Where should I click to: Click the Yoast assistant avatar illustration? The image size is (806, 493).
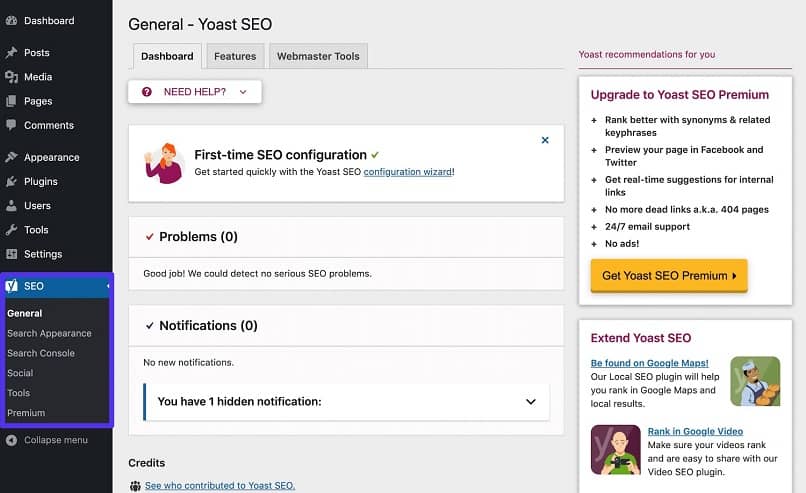pyautogui.click(x=164, y=163)
